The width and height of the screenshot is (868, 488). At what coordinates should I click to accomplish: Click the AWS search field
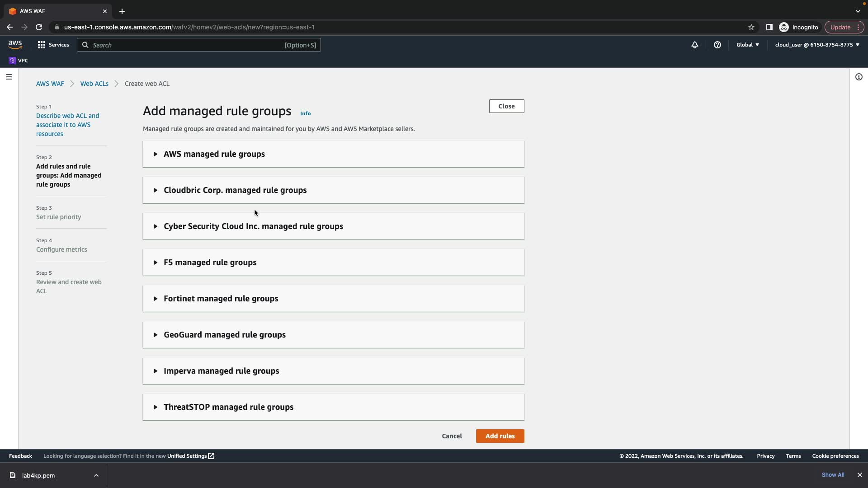(199, 45)
